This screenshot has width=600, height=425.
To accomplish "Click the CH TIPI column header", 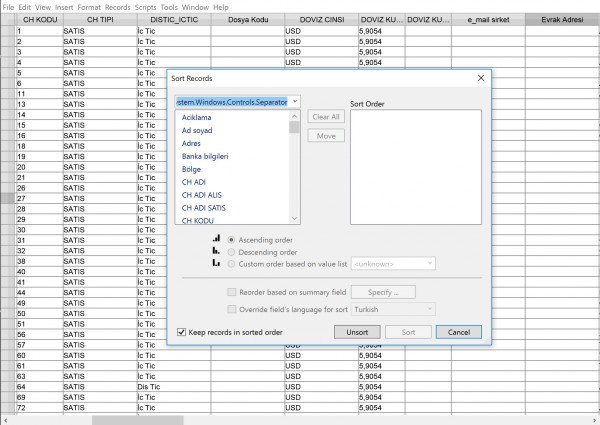I will [100, 20].
